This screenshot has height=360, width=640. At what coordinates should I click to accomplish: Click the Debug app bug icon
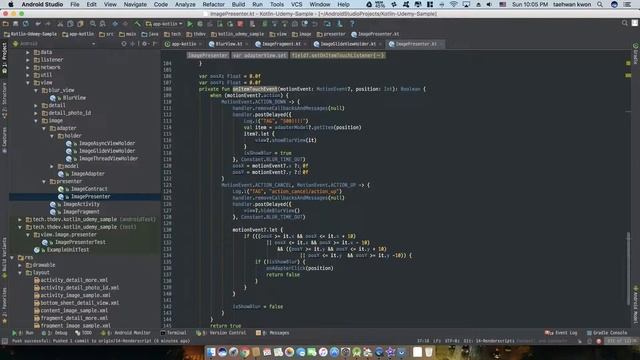pos(200,24)
